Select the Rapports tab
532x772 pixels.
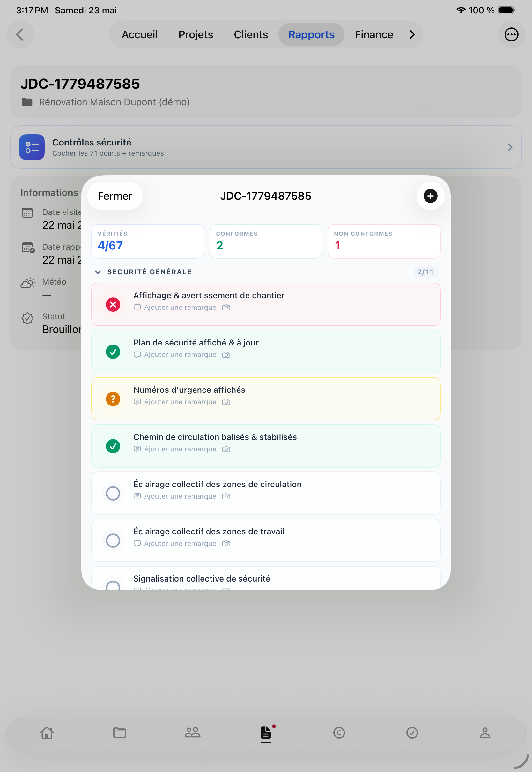tap(311, 34)
